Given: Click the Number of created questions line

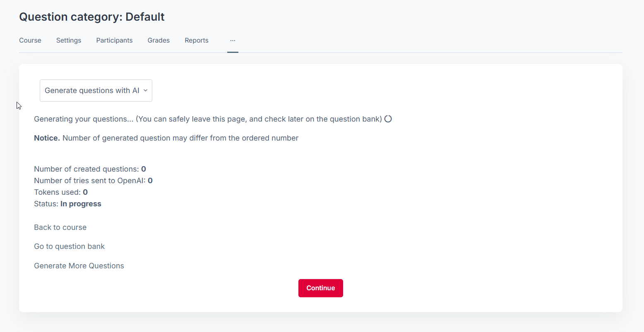Looking at the screenshot, I should coord(90,169).
